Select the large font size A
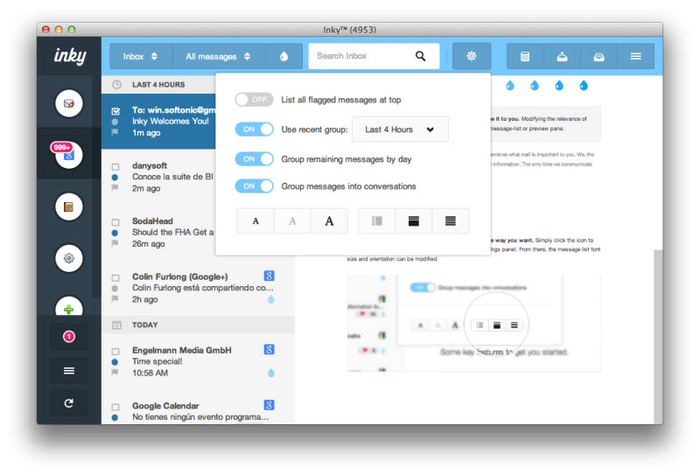Image resolution: width=700 pixels, height=475 pixels. pyautogui.click(x=329, y=221)
